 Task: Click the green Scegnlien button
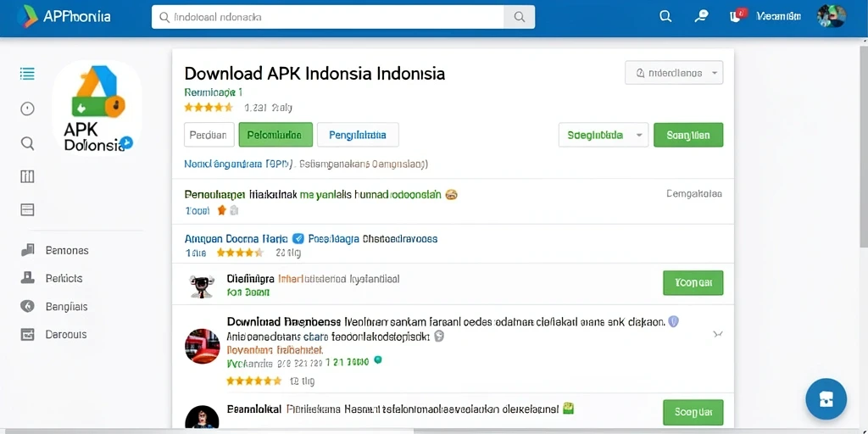(x=688, y=135)
